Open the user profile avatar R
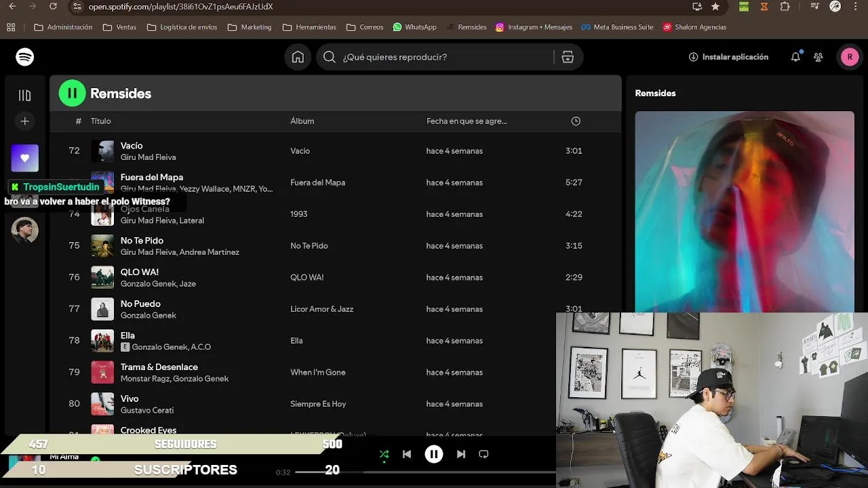The image size is (868, 488). pos(850,57)
